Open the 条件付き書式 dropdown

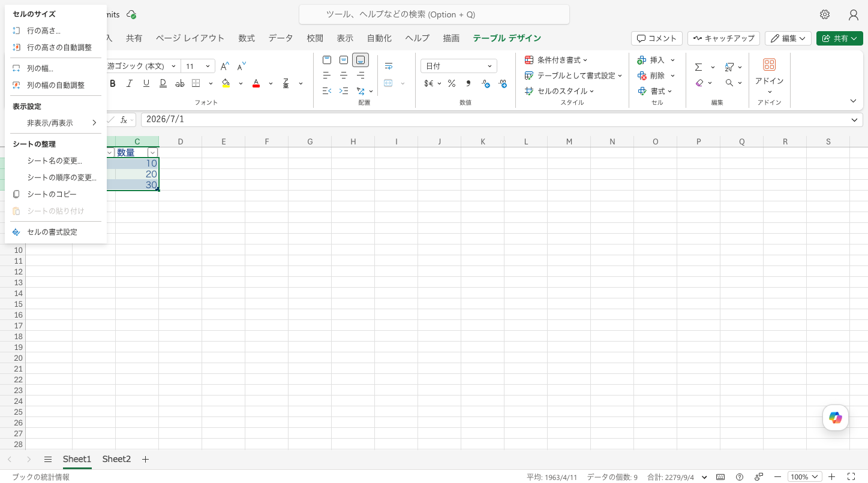[556, 60]
